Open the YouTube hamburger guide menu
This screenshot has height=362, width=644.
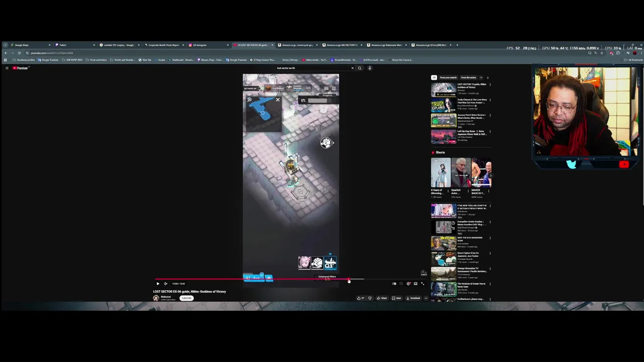click(6, 68)
